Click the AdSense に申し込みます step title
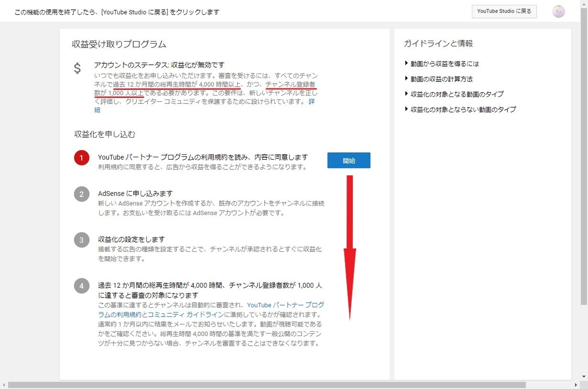588x389 pixels. click(x=135, y=194)
